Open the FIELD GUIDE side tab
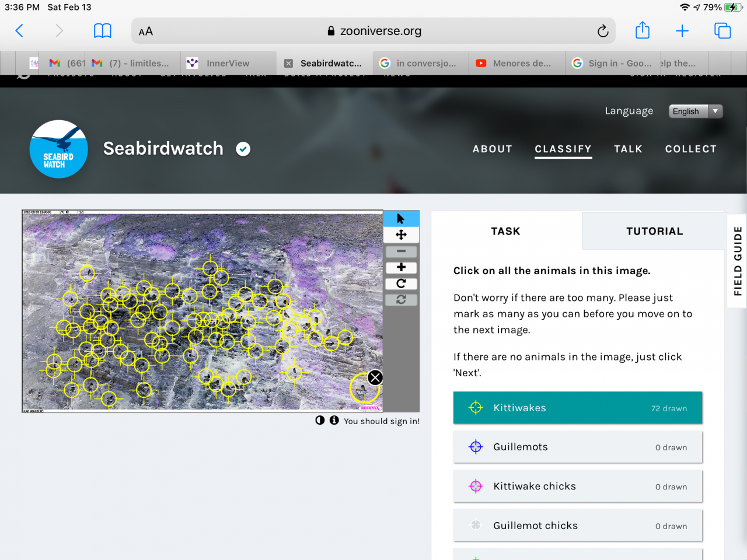The image size is (747, 560). tap(738, 261)
